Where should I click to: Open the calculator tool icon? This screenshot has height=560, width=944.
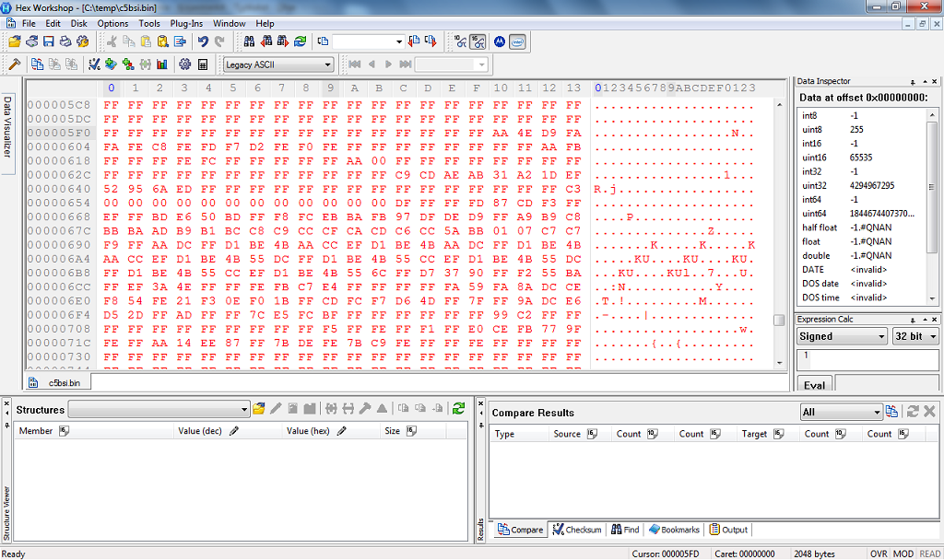click(203, 64)
